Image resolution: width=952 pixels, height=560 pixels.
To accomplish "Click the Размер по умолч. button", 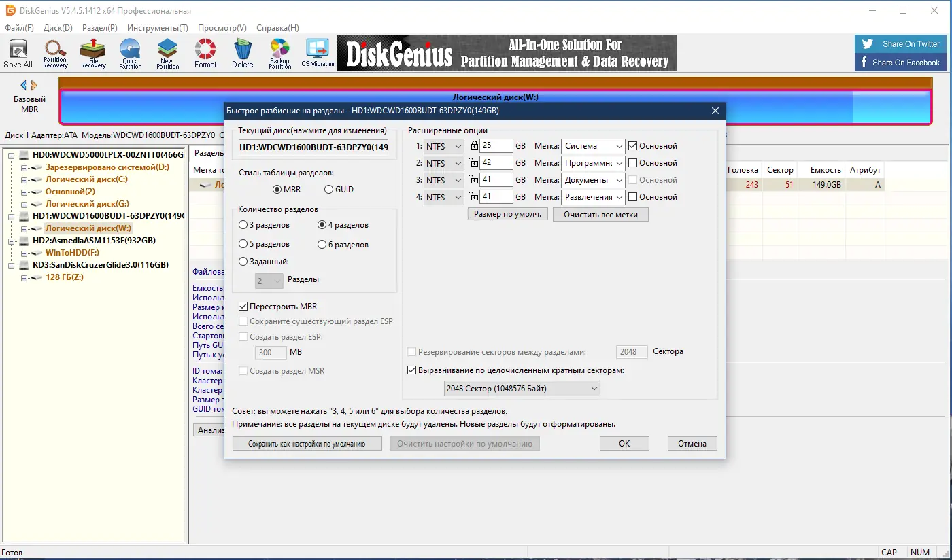I will (507, 214).
